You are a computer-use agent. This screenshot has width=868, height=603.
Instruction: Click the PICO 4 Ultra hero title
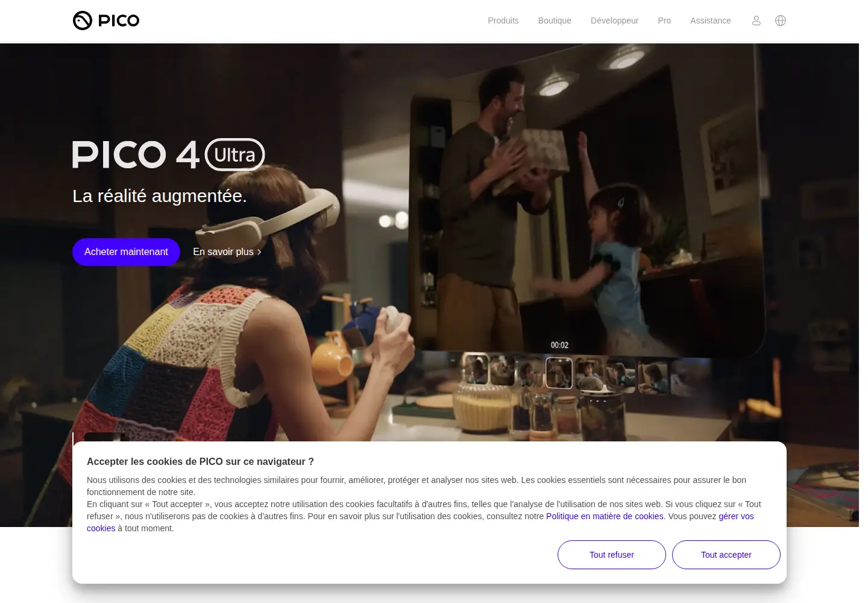(169, 154)
